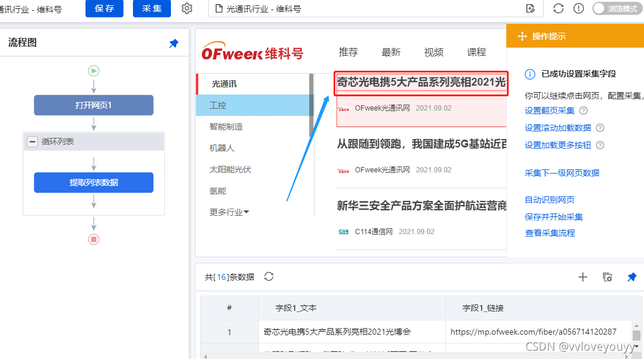Click the red stop node in flowchart
Screen dimensions: 644x359
tap(94, 240)
